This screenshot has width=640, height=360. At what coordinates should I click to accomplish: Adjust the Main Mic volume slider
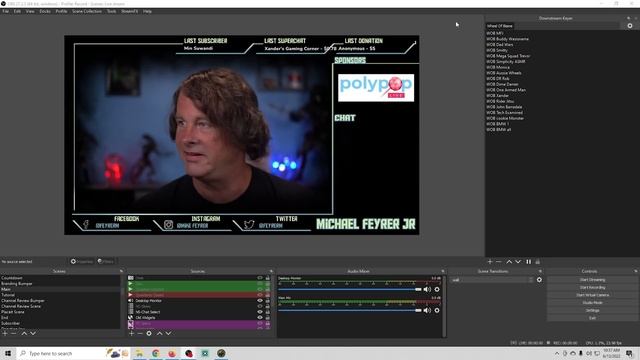350,310
